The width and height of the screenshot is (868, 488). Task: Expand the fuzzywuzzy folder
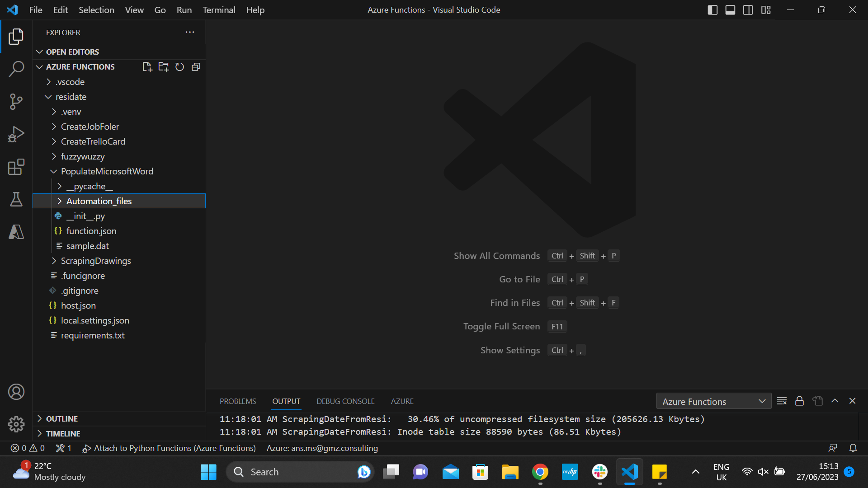tap(119, 156)
